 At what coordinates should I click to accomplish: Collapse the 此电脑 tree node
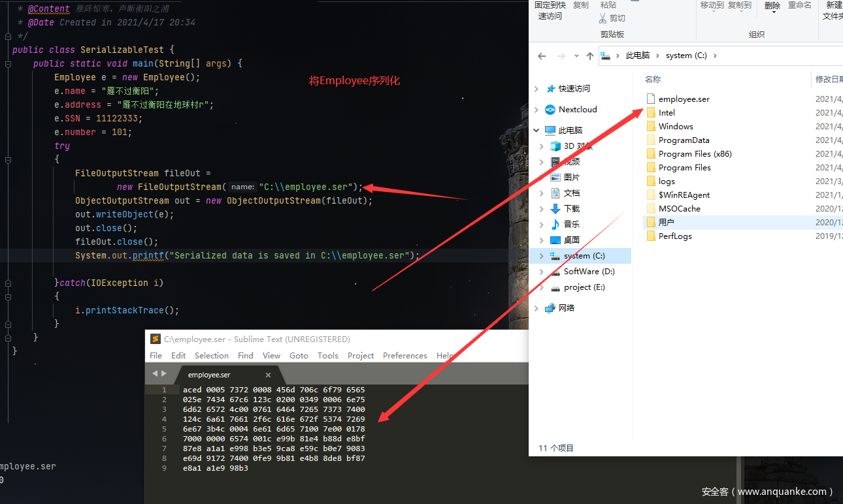(x=537, y=131)
